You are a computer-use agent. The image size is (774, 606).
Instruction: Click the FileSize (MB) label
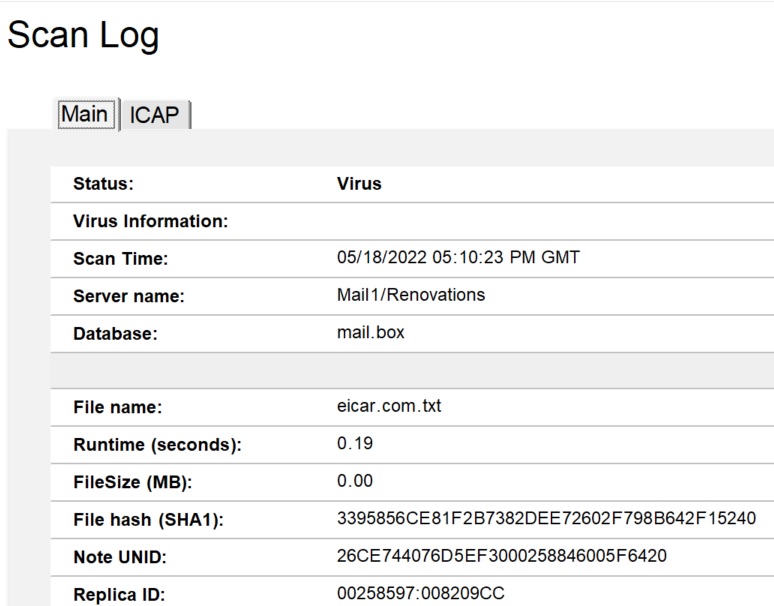[x=132, y=482]
